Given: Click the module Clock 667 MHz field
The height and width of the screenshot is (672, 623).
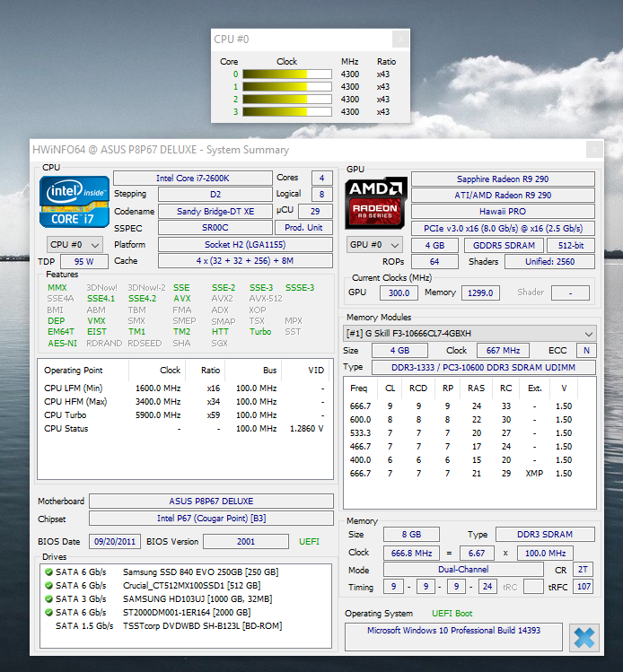Looking at the screenshot, I should pyautogui.click(x=503, y=351).
